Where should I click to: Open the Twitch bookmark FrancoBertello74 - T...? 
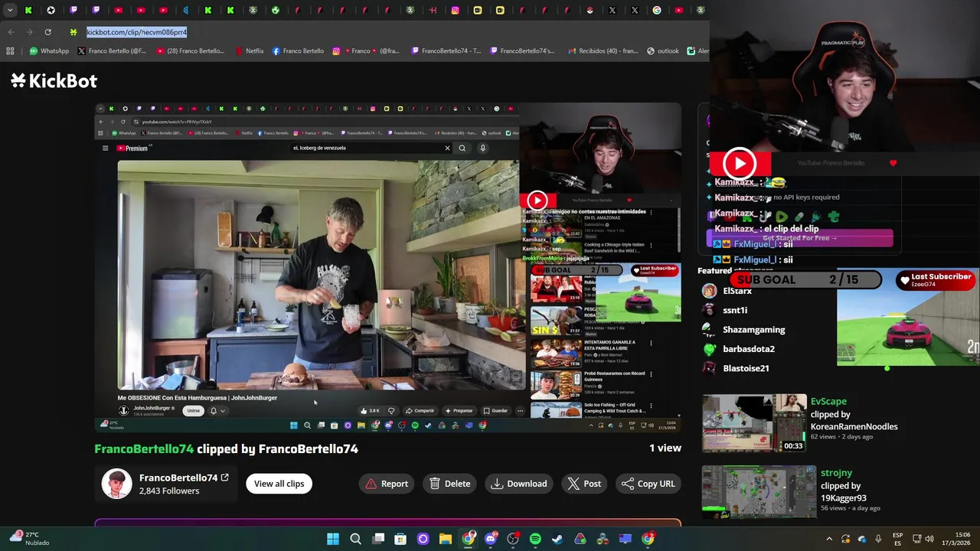click(446, 51)
